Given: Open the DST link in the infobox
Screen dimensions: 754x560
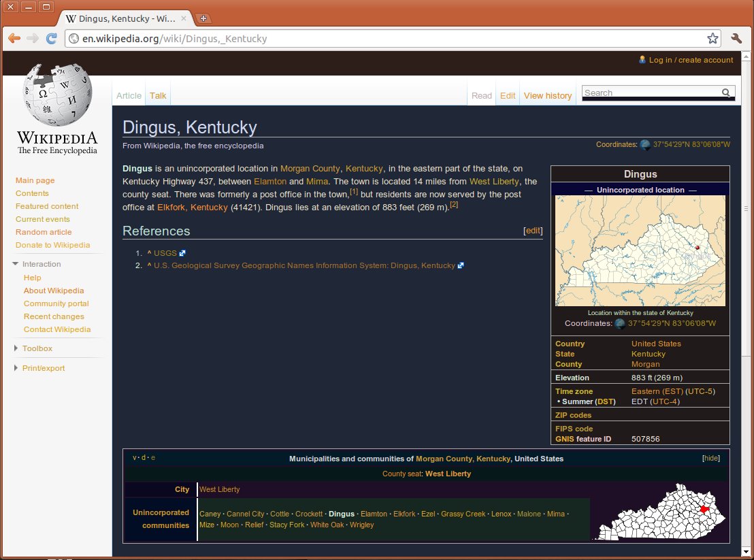Looking at the screenshot, I should 605,401.
